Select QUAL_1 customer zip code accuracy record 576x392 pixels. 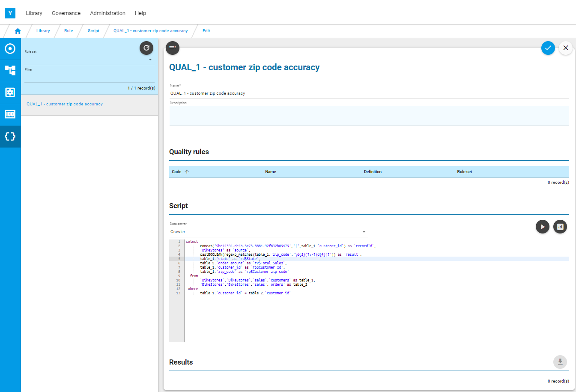click(65, 104)
